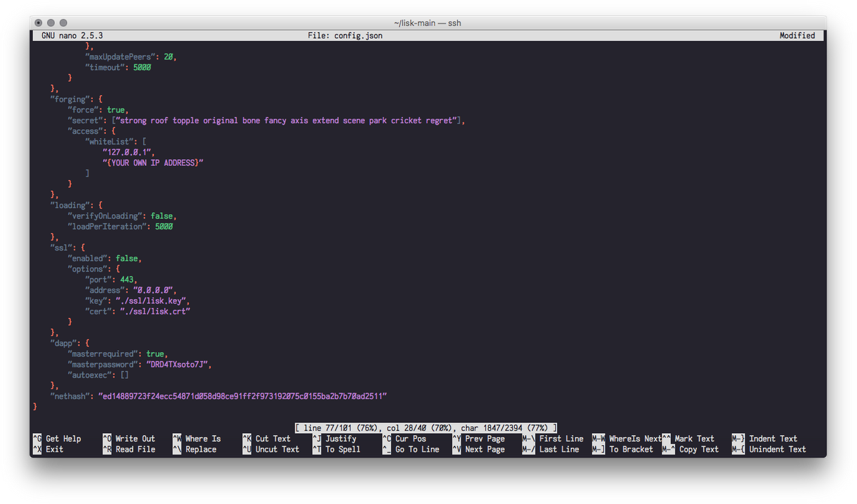The width and height of the screenshot is (857, 504).
Task: Select the Last Line shortcut
Action: [x=559, y=450]
